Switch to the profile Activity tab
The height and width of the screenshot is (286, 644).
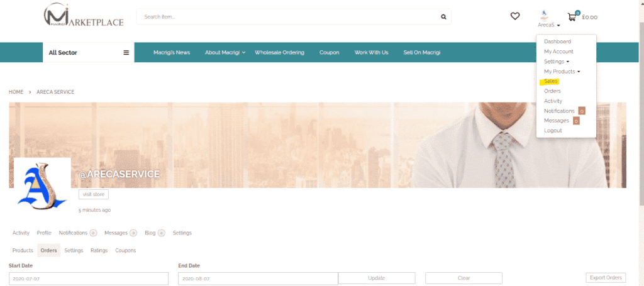21,233
